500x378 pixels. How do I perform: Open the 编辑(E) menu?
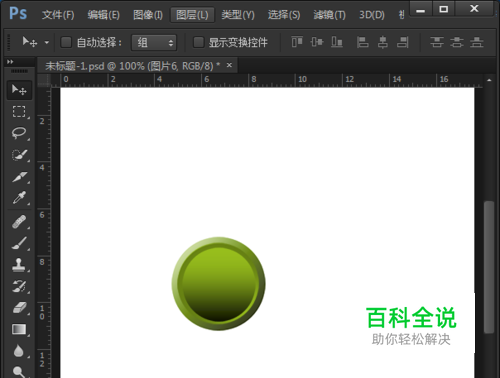[x=103, y=15]
